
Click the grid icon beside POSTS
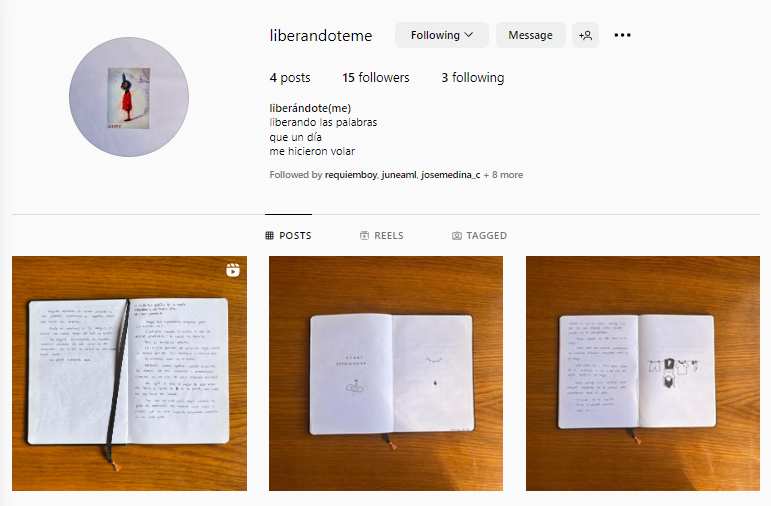pyautogui.click(x=269, y=236)
